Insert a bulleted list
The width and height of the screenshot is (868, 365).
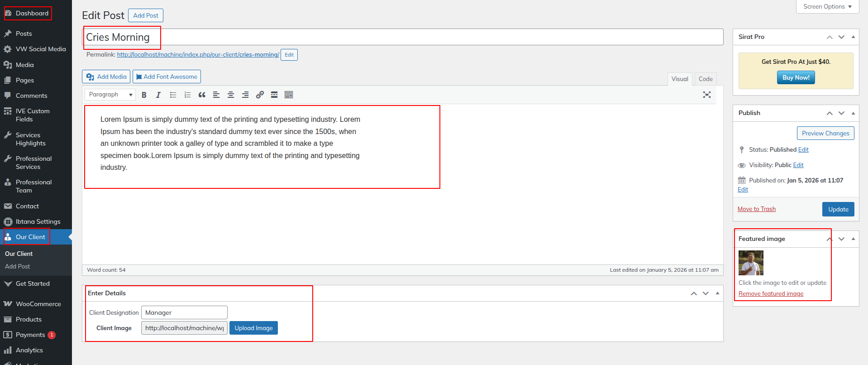[173, 95]
